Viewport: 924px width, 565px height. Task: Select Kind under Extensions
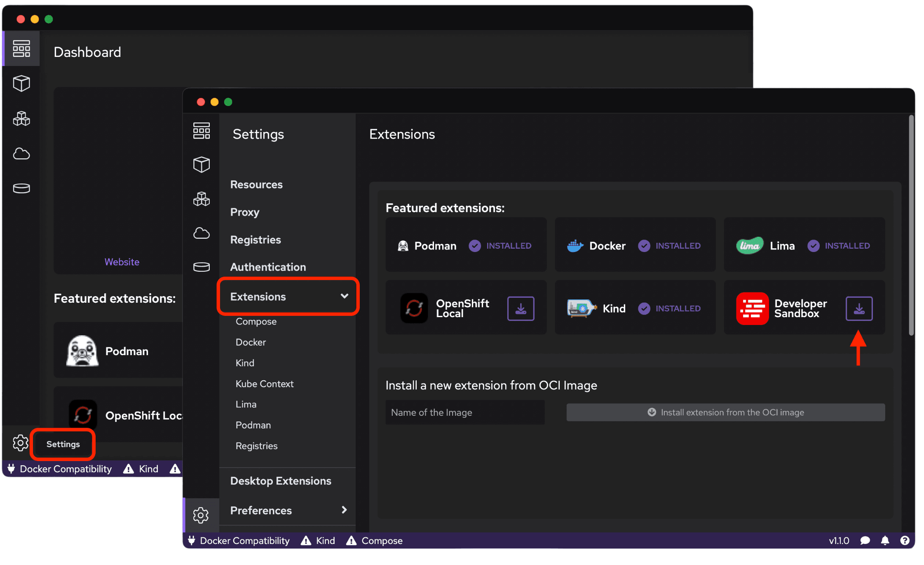pyautogui.click(x=245, y=363)
